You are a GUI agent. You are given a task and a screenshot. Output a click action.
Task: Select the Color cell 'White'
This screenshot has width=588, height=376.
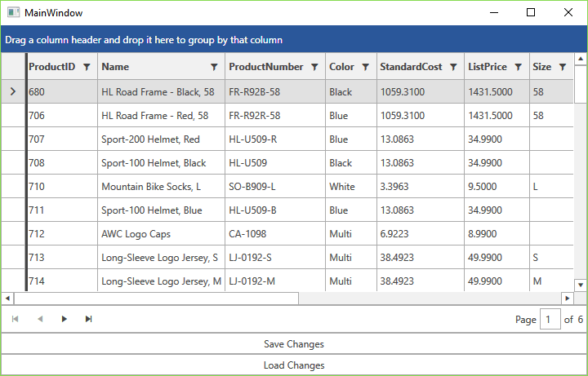click(x=351, y=186)
